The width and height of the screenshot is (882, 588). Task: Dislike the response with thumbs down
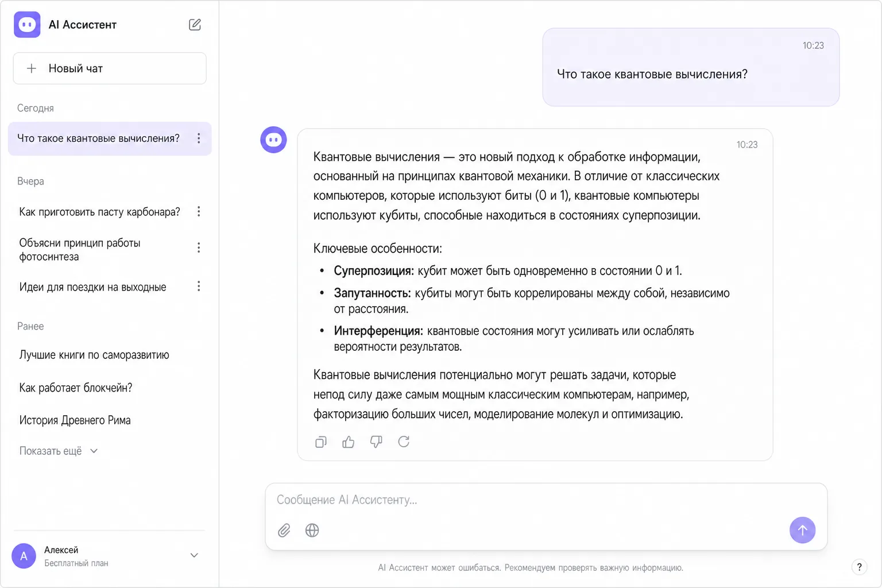(x=376, y=442)
